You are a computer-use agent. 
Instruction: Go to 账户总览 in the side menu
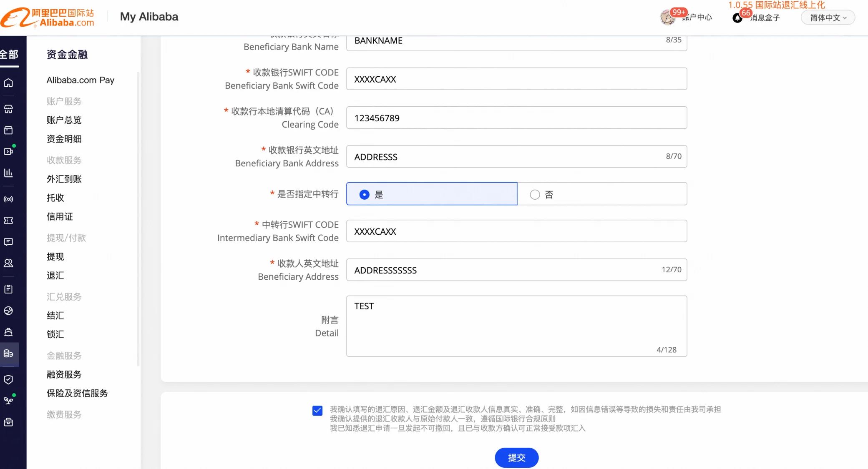[x=64, y=120]
